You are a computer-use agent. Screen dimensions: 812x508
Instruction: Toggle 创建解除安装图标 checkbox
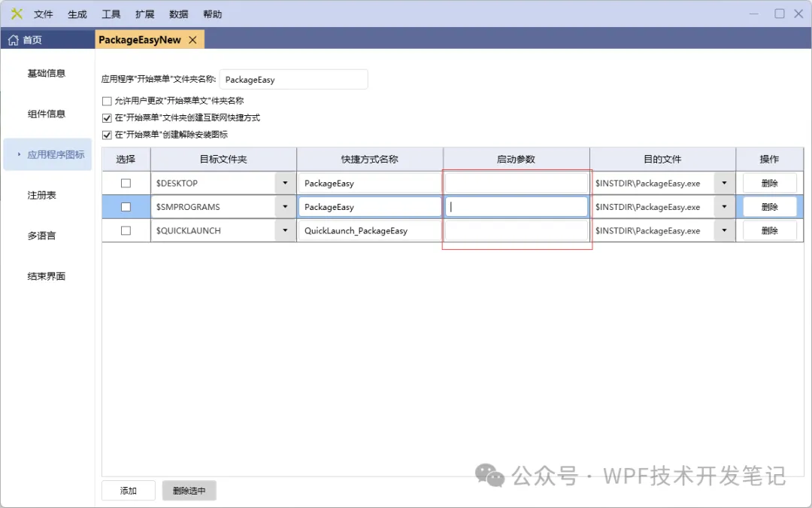point(107,135)
